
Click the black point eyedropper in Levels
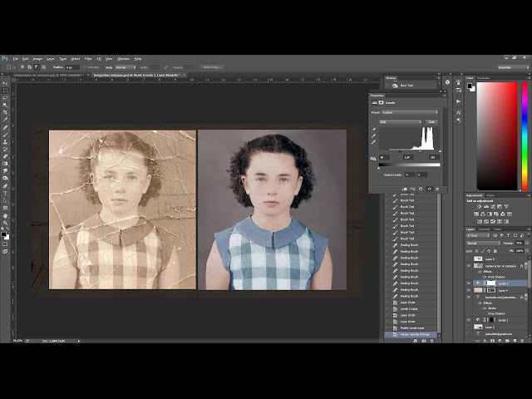(373, 129)
